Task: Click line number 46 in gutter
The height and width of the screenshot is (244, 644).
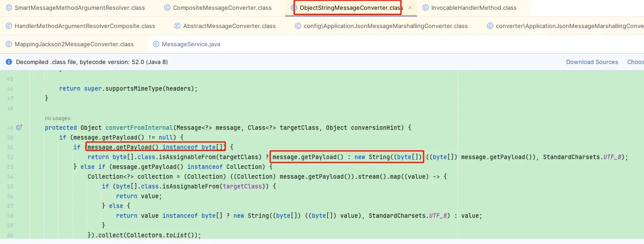Action: 11,88
